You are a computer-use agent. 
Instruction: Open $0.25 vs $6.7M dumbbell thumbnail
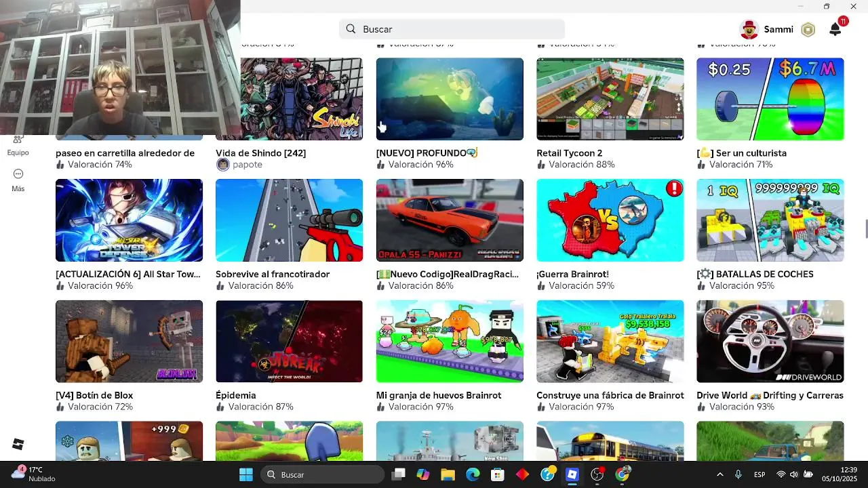[x=770, y=99]
